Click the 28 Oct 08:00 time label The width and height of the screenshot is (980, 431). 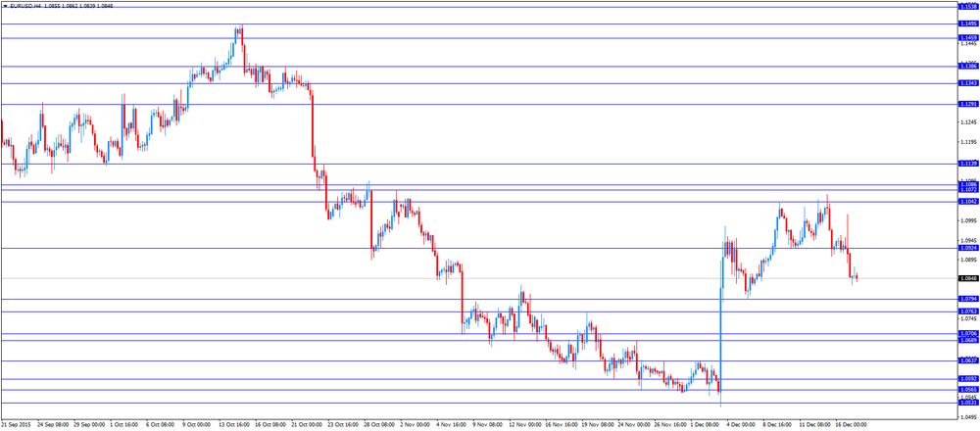point(378,424)
